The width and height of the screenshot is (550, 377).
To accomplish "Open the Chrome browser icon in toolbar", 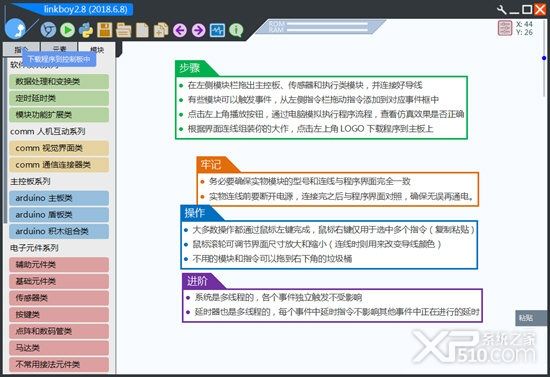I will point(48,30).
